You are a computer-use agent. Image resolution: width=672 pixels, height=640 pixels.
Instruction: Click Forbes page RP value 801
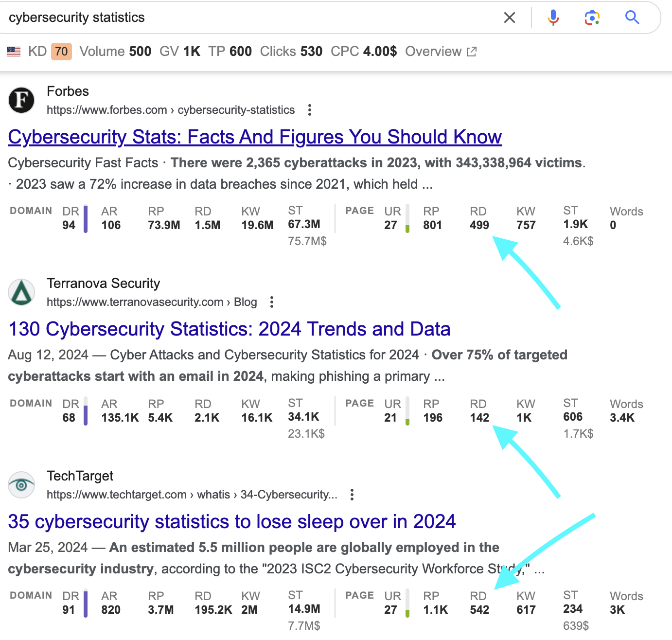[433, 225]
